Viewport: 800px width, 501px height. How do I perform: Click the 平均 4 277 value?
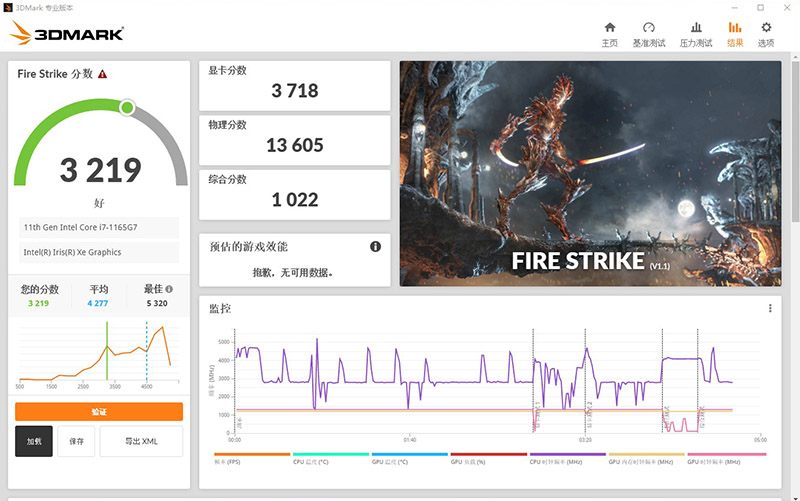[97, 303]
